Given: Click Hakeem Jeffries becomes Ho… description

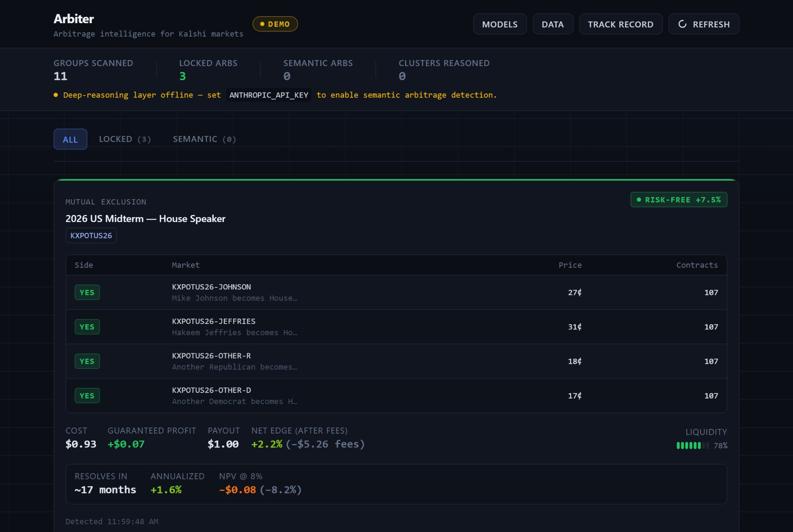Looking at the screenshot, I should tap(234, 332).
